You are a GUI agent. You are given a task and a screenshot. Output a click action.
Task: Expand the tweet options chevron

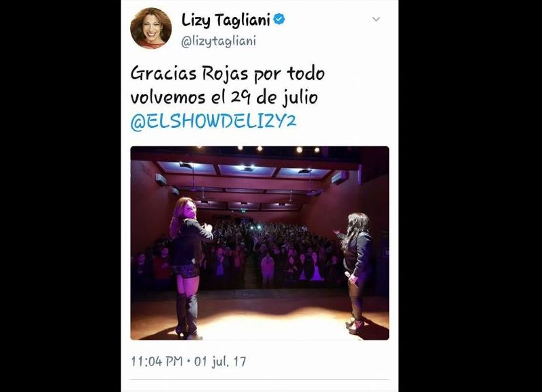pos(376,20)
